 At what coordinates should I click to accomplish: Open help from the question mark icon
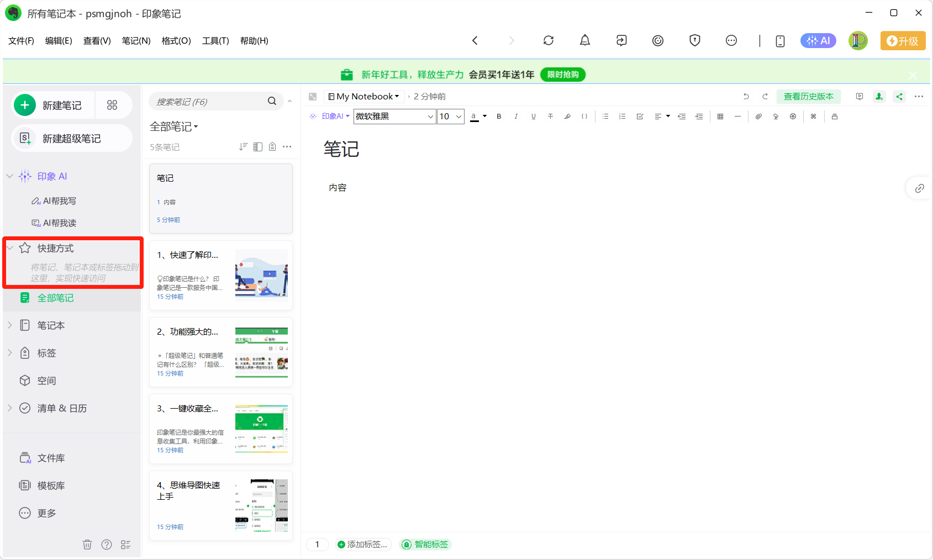(x=107, y=545)
